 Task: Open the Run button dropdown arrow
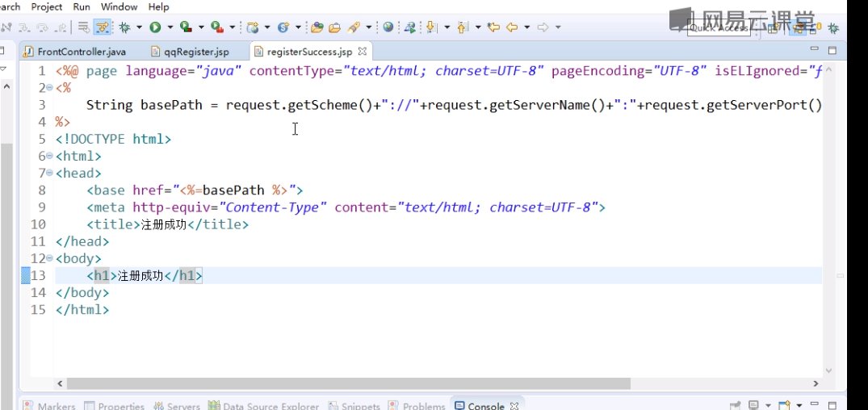[x=170, y=27]
